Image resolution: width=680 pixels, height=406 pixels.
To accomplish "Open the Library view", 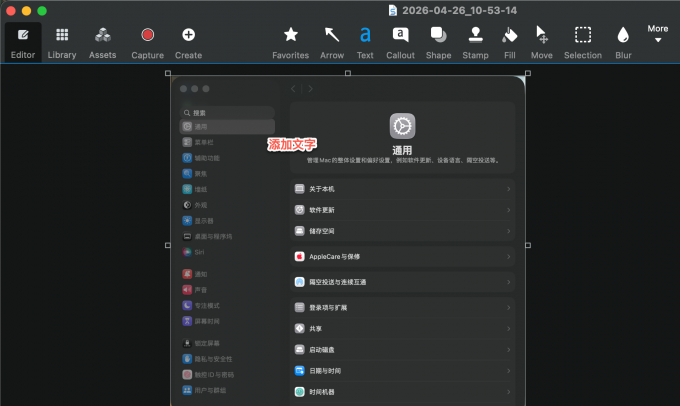I will (62, 43).
